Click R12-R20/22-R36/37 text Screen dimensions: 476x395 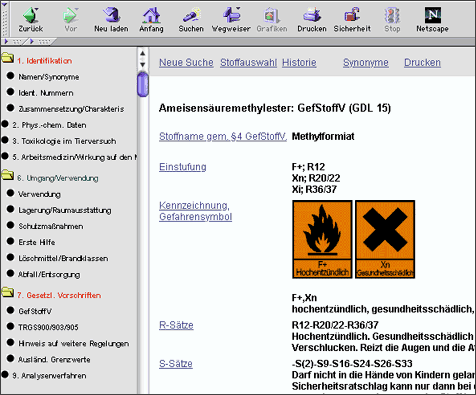click(x=335, y=325)
